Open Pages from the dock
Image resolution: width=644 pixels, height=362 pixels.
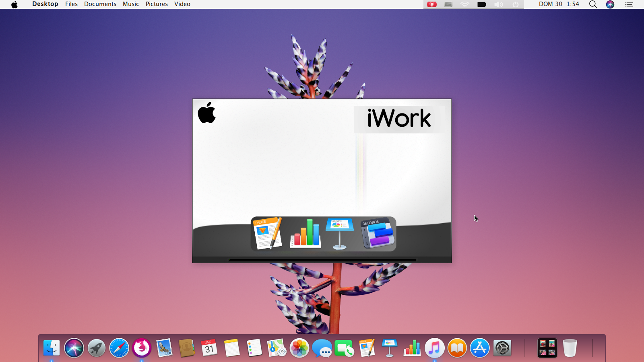pyautogui.click(x=367, y=348)
